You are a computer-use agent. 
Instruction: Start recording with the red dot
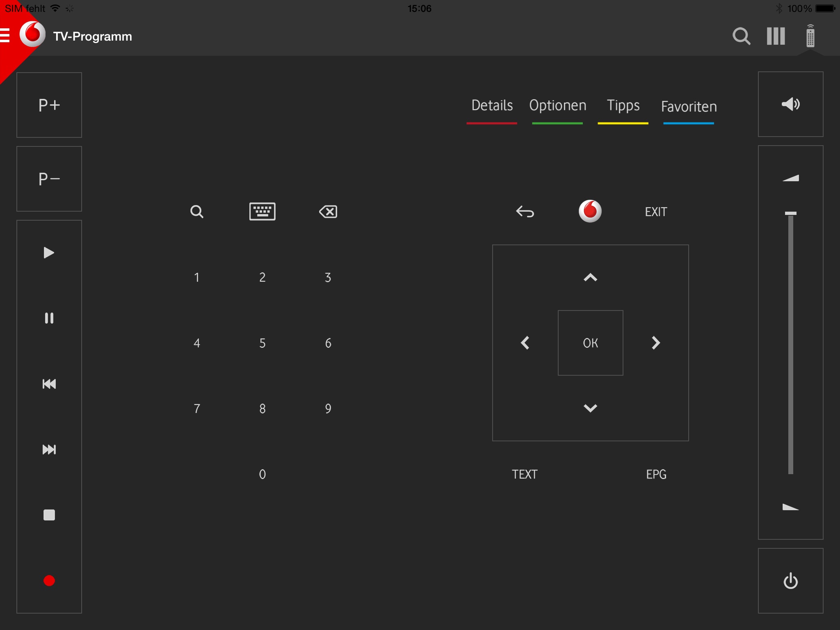tap(49, 581)
